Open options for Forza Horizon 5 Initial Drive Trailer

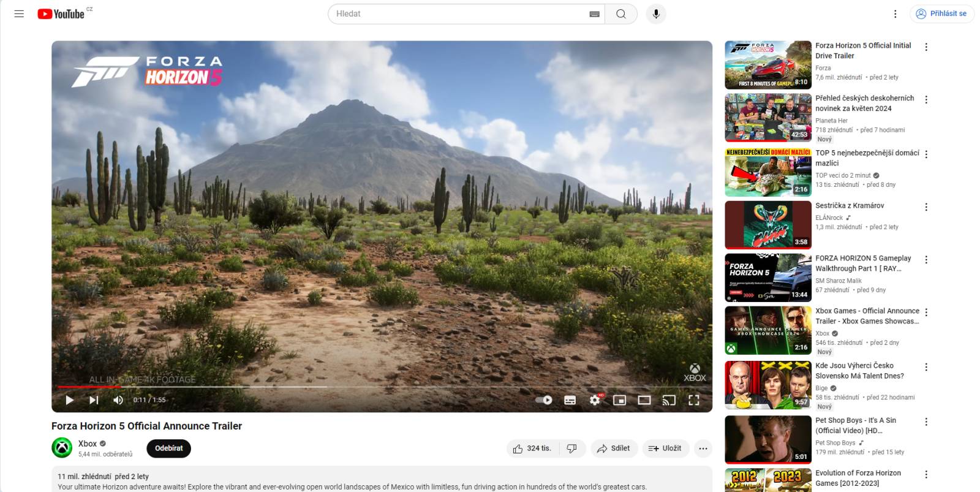[926, 47]
